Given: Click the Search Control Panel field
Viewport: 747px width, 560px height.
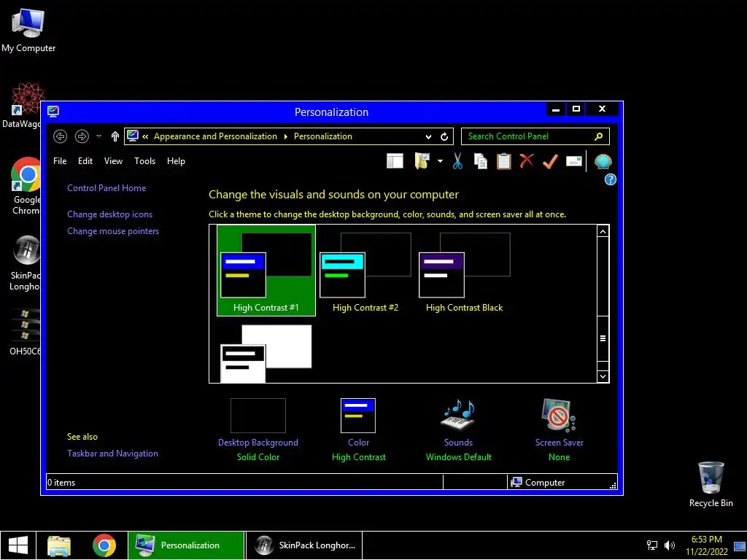Looking at the screenshot, I should (535, 136).
